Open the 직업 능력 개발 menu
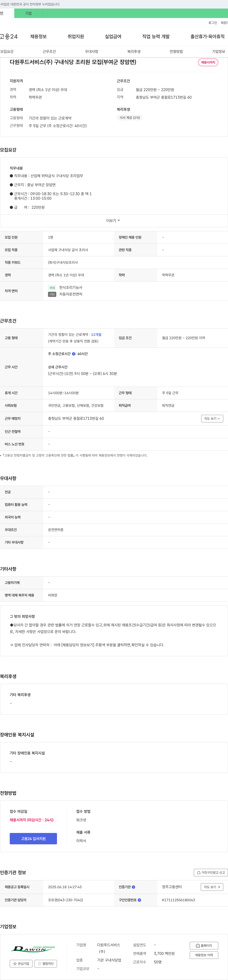This screenshot has height=980, width=228. pos(156,37)
